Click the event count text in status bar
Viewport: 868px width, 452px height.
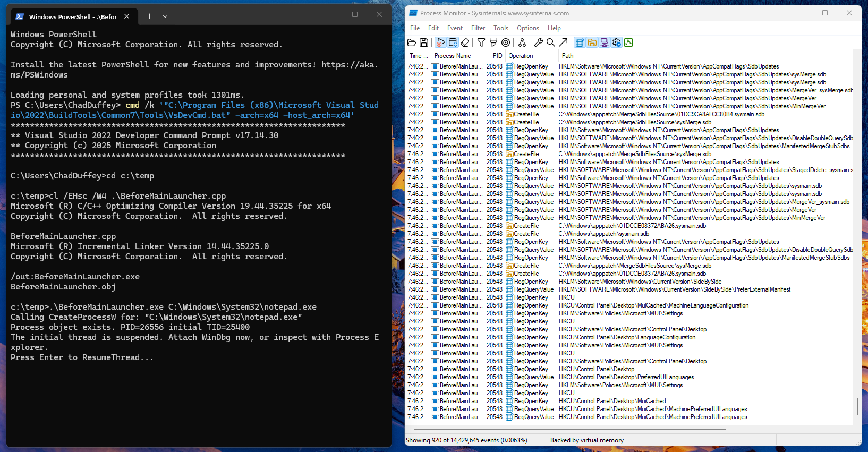[466, 440]
